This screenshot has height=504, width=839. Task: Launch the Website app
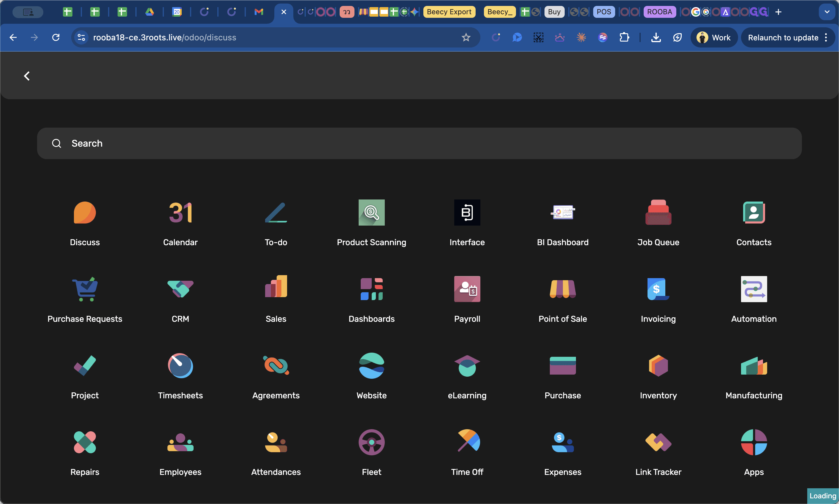coord(371,376)
